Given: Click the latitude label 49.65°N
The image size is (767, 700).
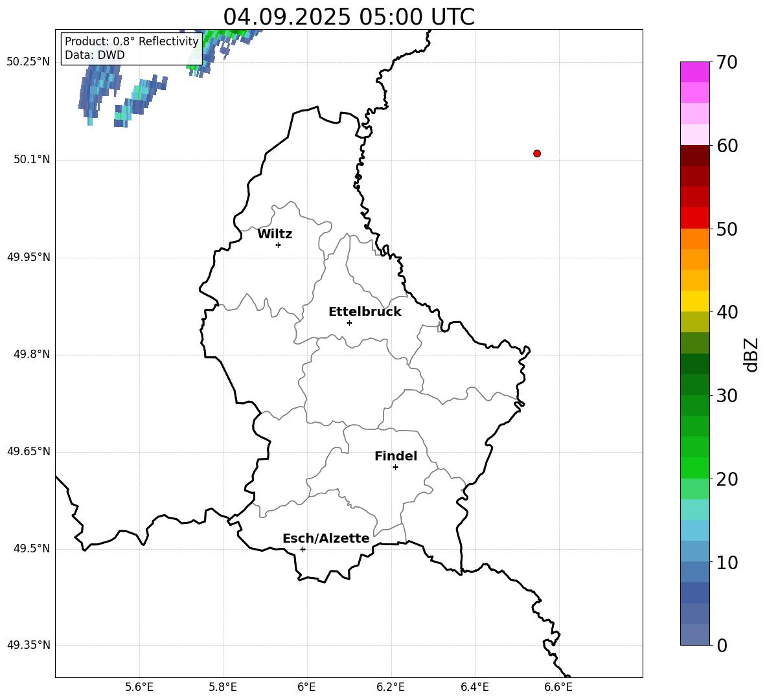Looking at the screenshot, I should [x=29, y=451].
